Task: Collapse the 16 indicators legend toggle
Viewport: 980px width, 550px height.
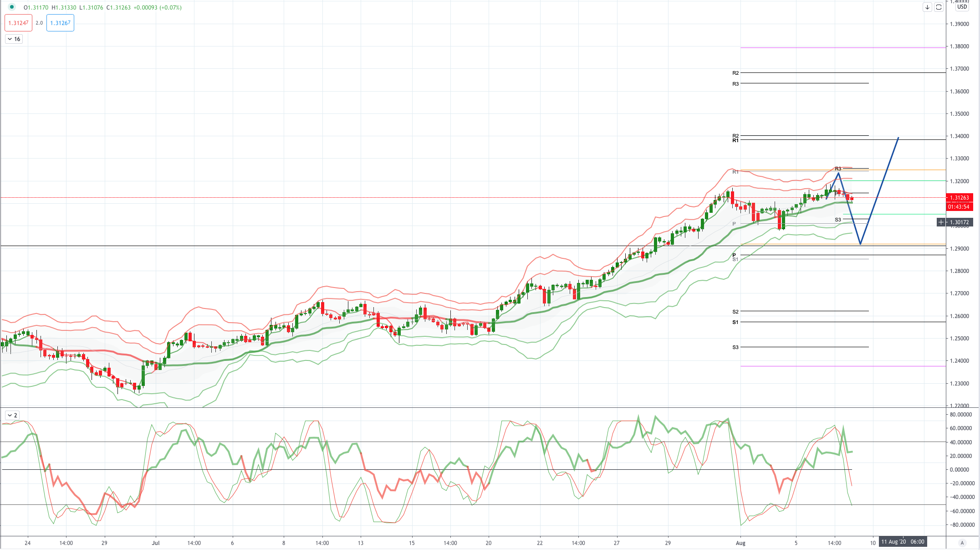Action: pyautogui.click(x=14, y=39)
